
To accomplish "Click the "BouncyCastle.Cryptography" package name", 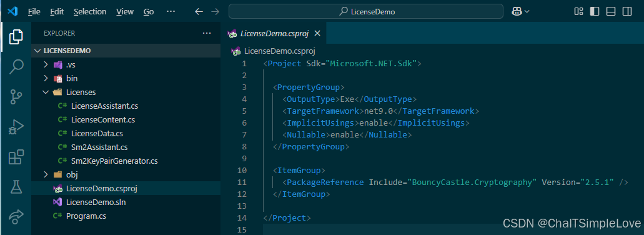I will click(472, 182).
